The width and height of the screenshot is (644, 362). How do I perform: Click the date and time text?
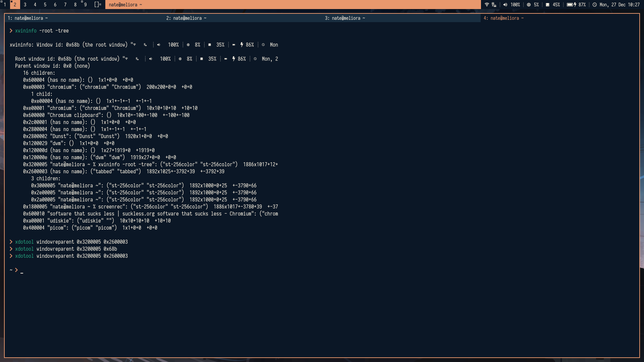[x=620, y=5]
